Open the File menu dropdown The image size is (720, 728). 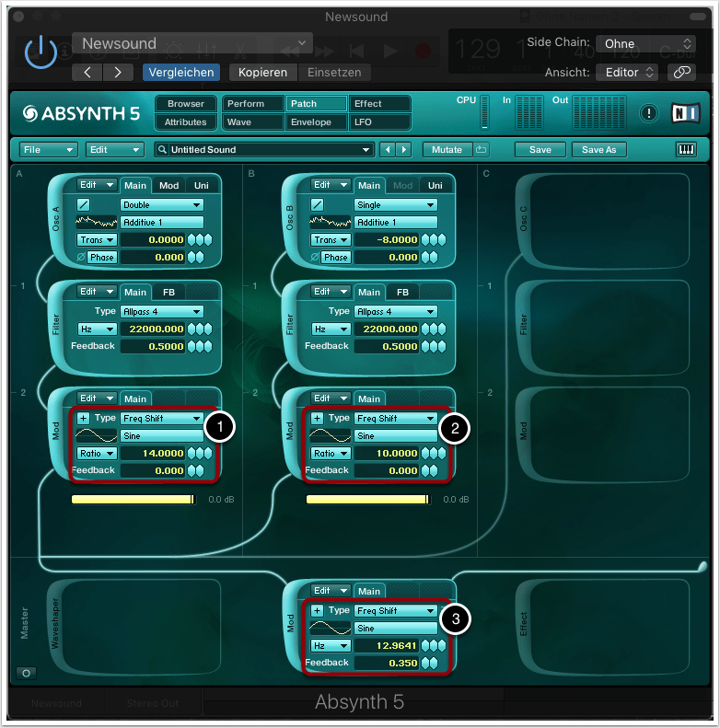click(x=48, y=149)
